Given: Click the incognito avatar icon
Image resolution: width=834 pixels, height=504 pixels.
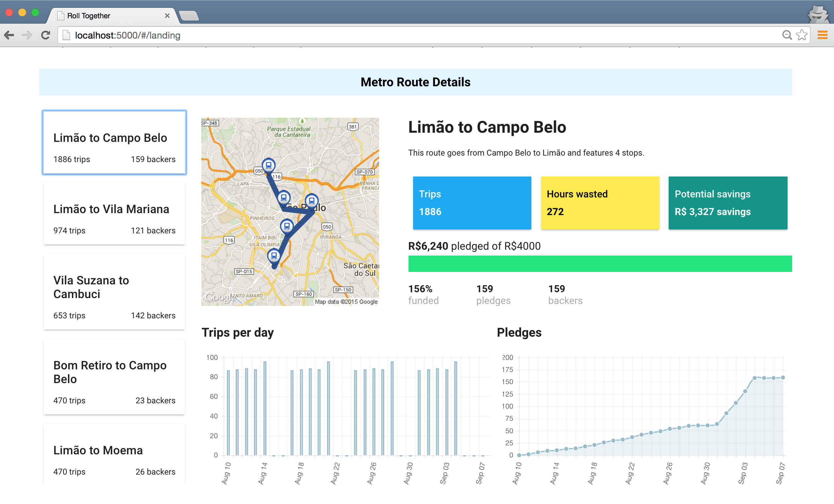Looking at the screenshot, I should [x=818, y=14].
